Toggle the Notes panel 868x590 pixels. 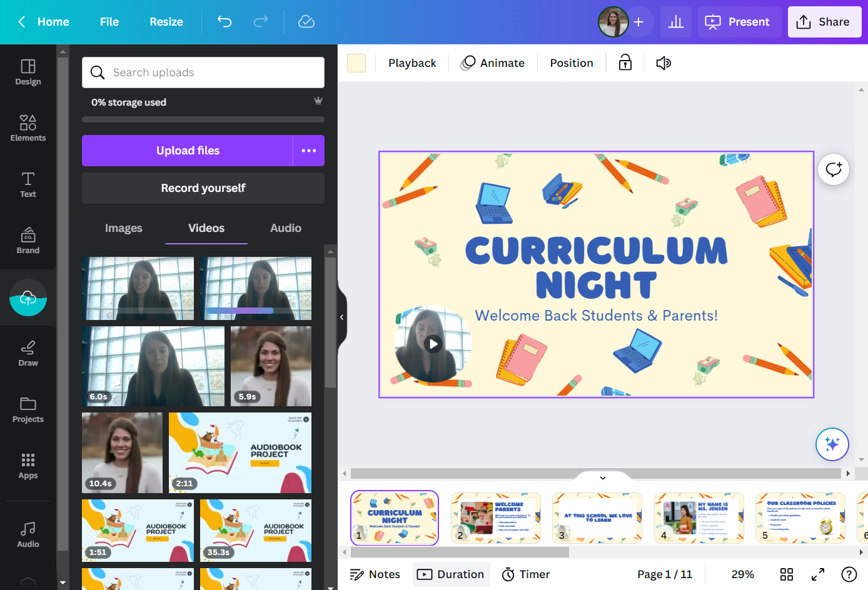(x=375, y=574)
